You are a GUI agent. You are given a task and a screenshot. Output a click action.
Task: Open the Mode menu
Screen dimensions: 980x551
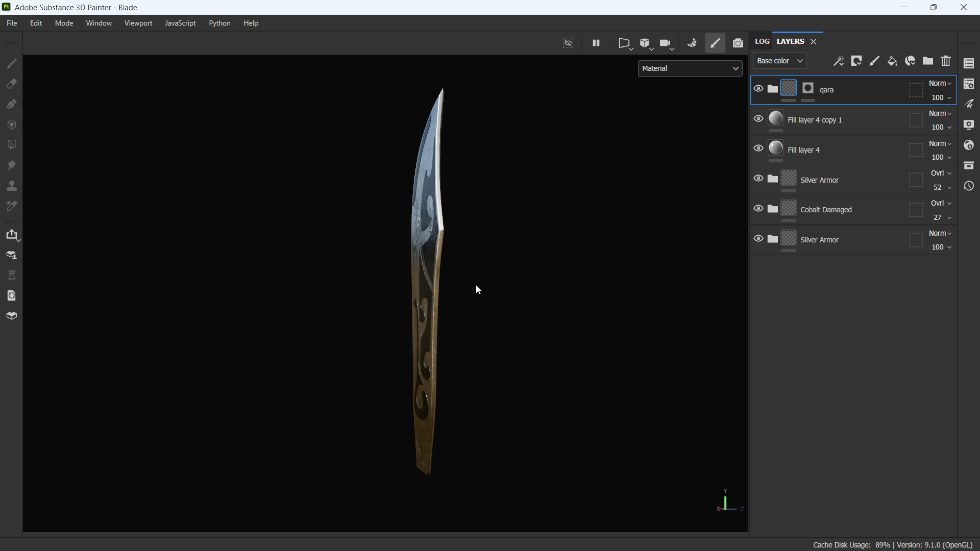(64, 23)
